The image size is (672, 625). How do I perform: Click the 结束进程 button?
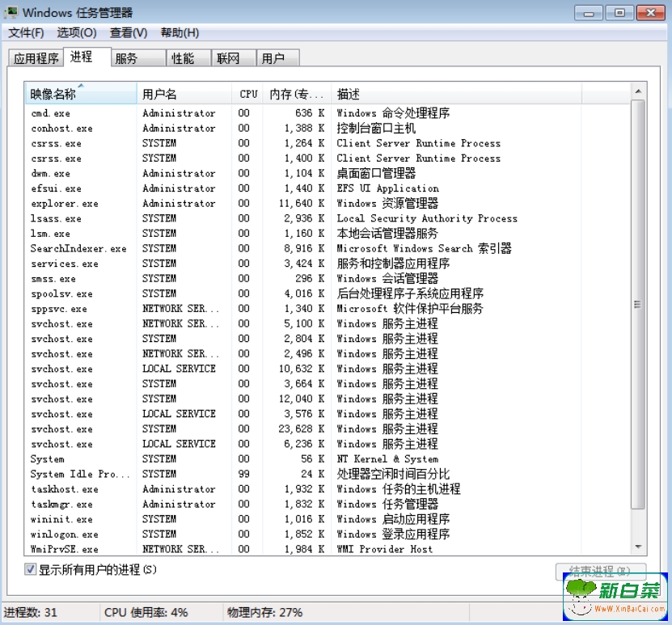click(600, 570)
